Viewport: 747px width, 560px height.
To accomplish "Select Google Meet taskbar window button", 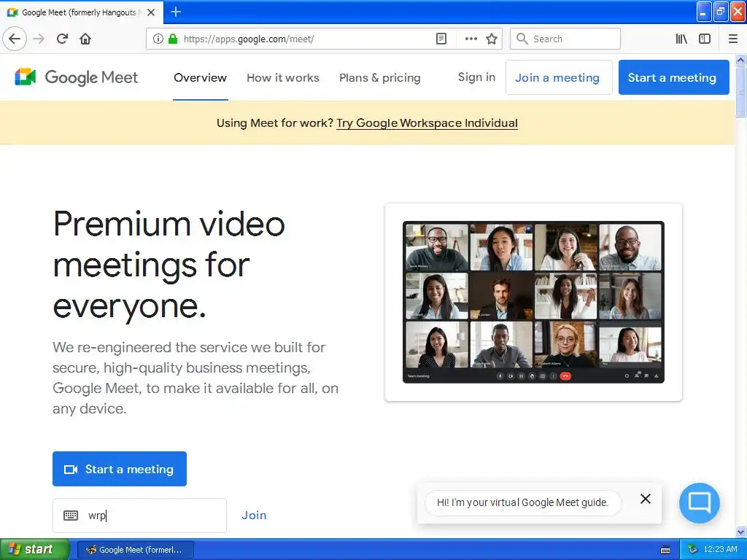I will pos(135,550).
